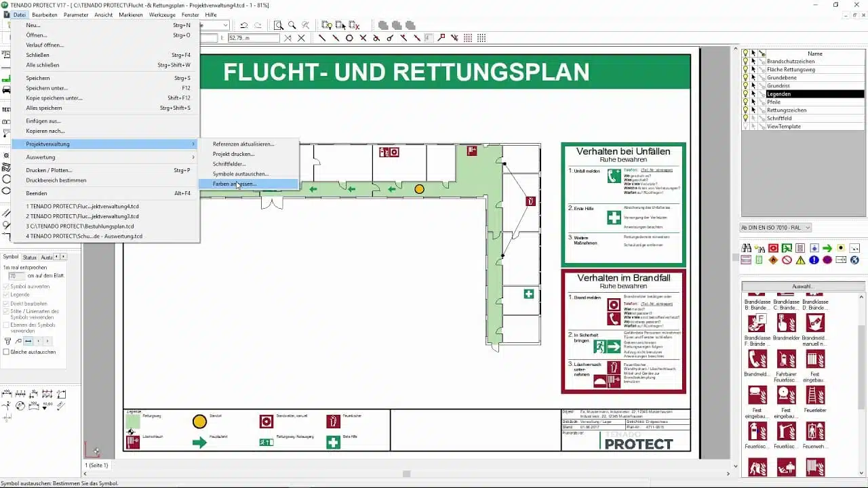The width and height of the screenshot is (868, 488).
Task: Select 'Symbole austauschen...' submenu entry
Action: [241, 174]
